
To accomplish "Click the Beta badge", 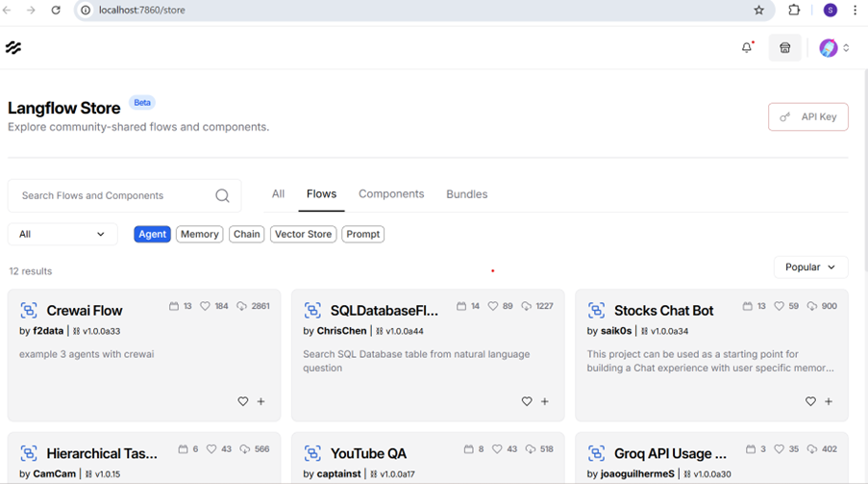I will click(142, 103).
